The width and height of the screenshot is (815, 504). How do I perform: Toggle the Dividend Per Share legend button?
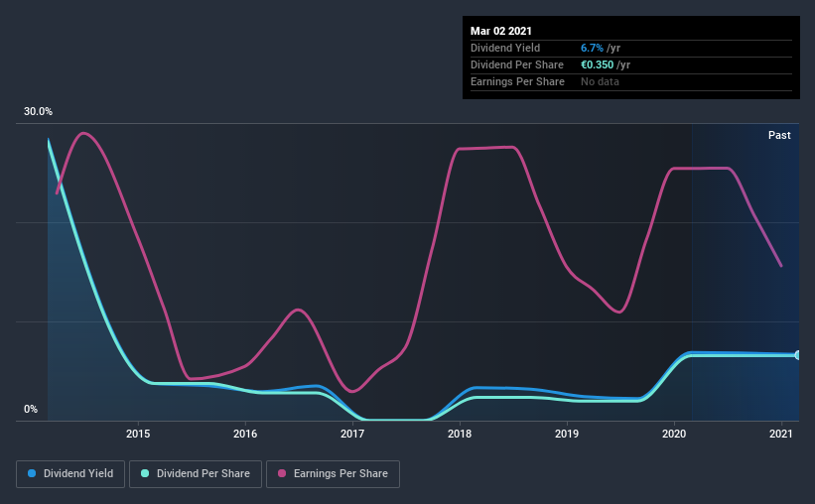[x=196, y=474]
